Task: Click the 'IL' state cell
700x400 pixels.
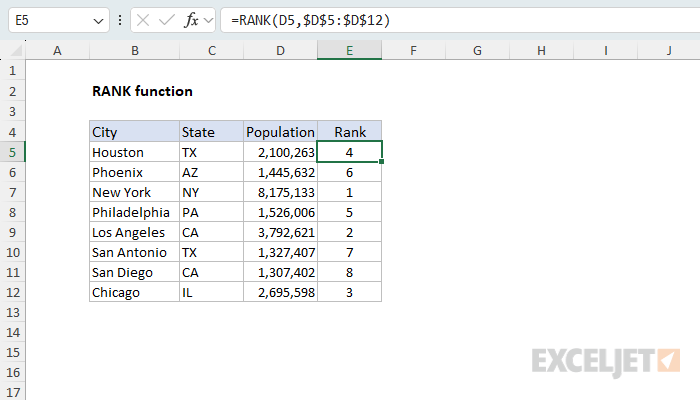Action: coord(212,292)
